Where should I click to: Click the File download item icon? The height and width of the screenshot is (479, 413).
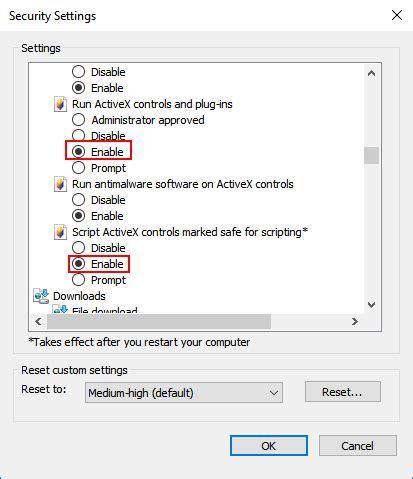(x=60, y=310)
